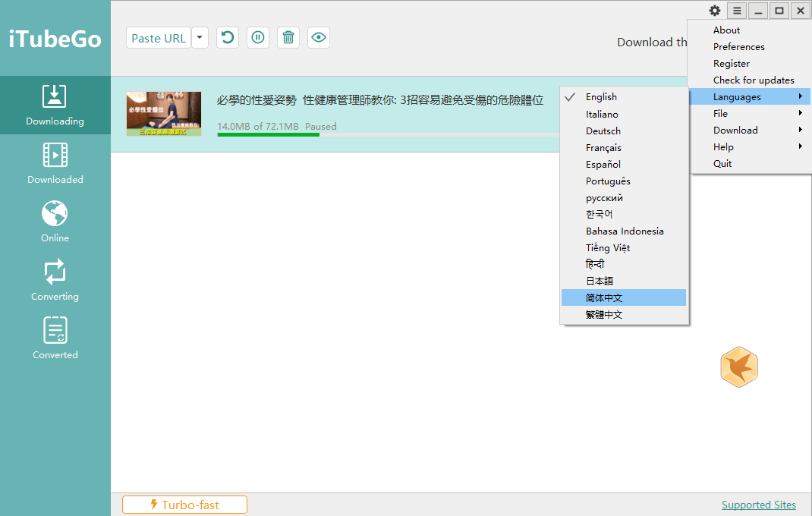This screenshot has width=812, height=516.
Task: Choose 日本語 language
Action: [x=624, y=281]
